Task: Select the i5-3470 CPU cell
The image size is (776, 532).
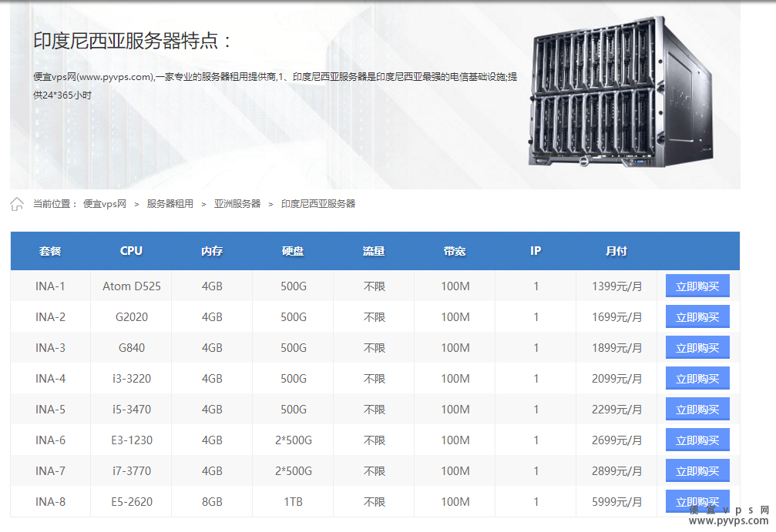Action: point(132,410)
